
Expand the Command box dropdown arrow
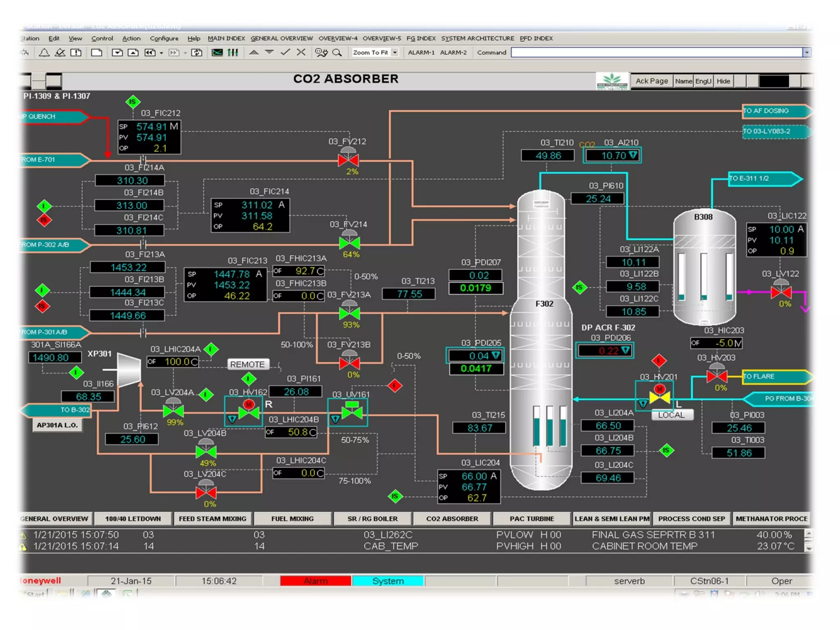[x=806, y=52]
